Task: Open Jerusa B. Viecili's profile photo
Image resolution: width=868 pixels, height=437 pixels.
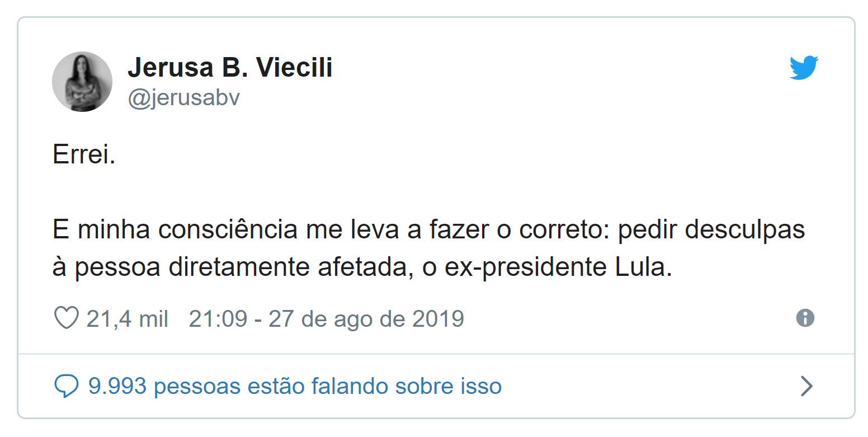Action: pos(82,82)
